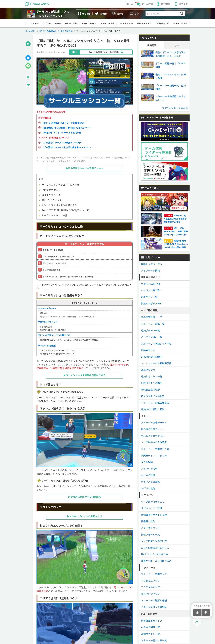Click inside the サイト内検索 field

[x=162, y=14]
